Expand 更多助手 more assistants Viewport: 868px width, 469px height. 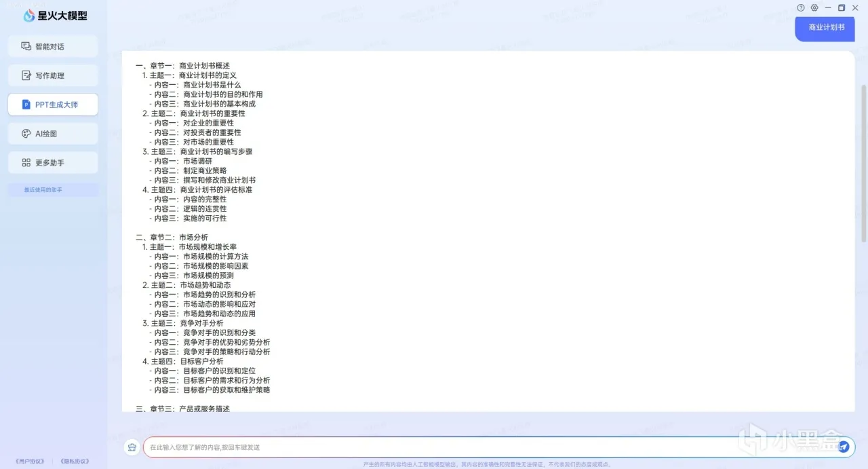pos(53,163)
